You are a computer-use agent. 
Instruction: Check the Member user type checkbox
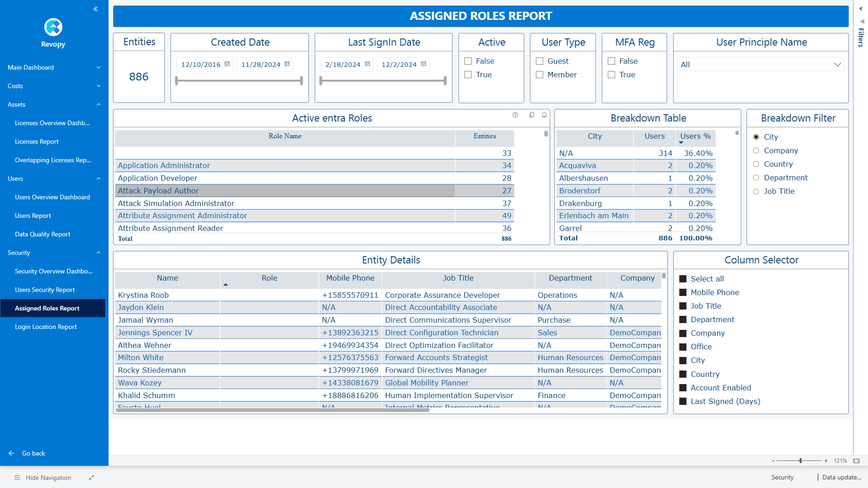[x=540, y=75]
